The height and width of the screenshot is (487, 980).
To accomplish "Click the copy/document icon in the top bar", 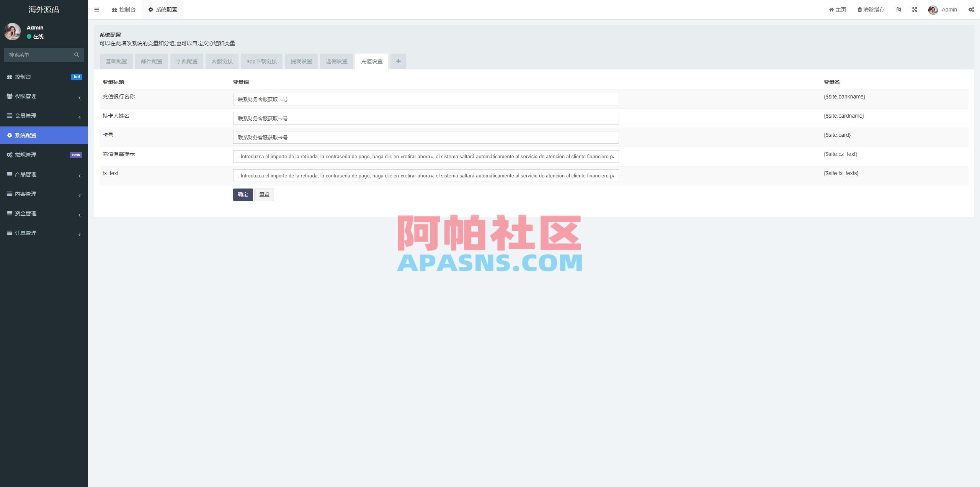I will [x=898, y=9].
